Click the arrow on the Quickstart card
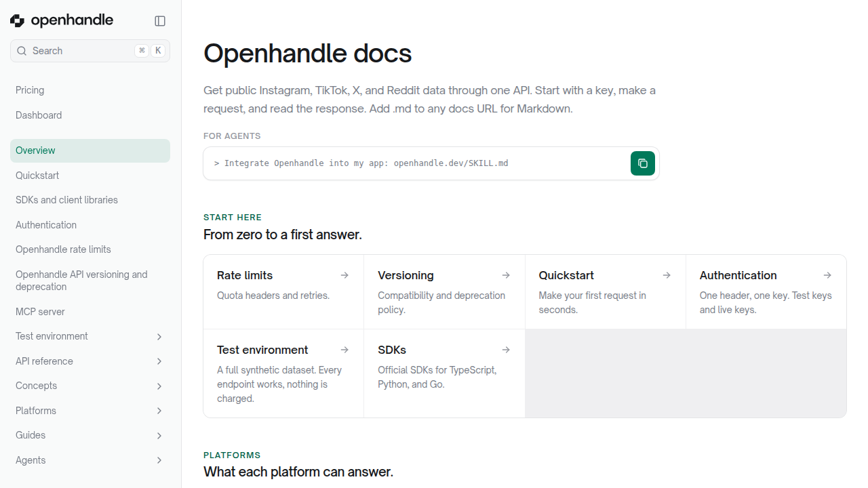Screen dimensions: 868x488 [x=667, y=275]
